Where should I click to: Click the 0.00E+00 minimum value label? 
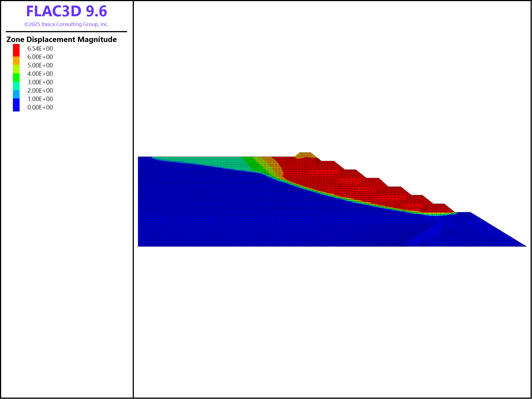(x=40, y=107)
